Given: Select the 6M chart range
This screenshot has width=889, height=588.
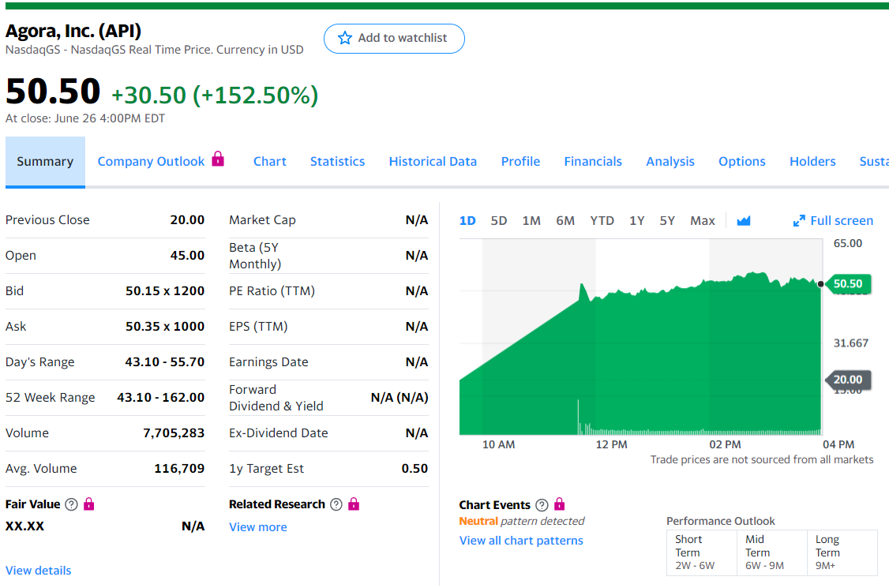Looking at the screenshot, I should point(565,220).
